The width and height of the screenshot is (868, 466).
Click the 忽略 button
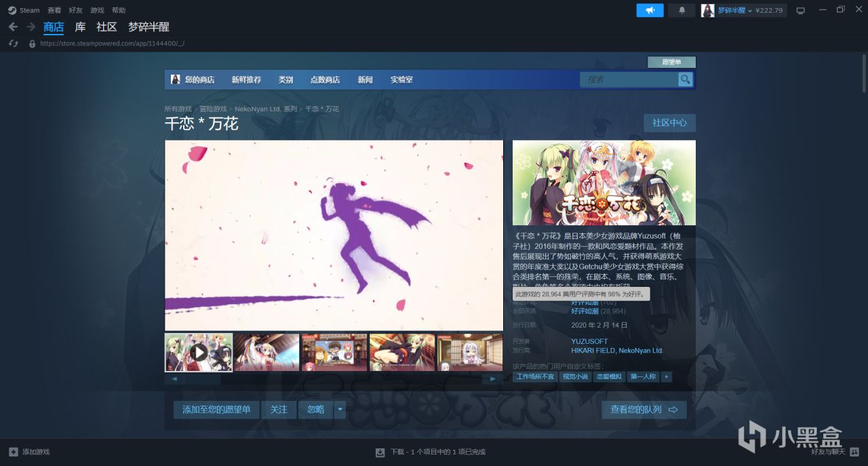click(x=316, y=410)
